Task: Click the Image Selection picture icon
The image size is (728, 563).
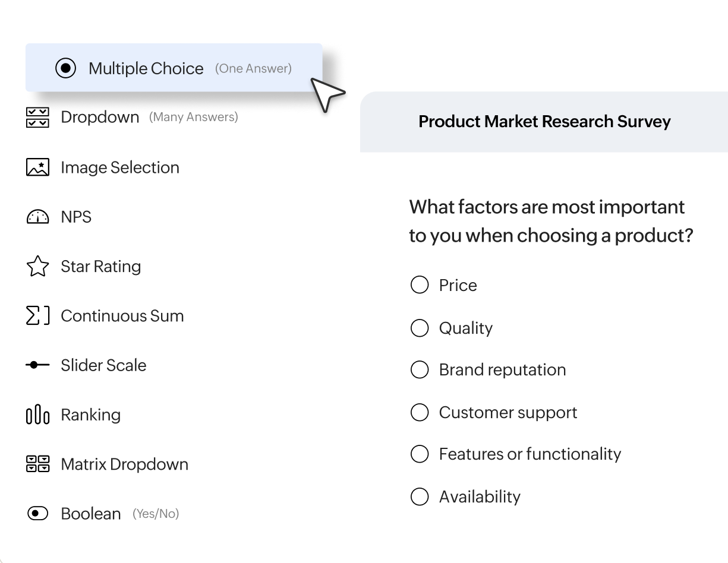Action: pyautogui.click(x=38, y=167)
